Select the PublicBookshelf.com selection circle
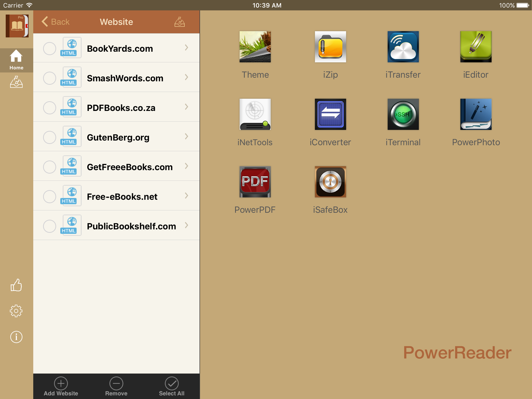The image size is (532, 399). [x=49, y=226]
